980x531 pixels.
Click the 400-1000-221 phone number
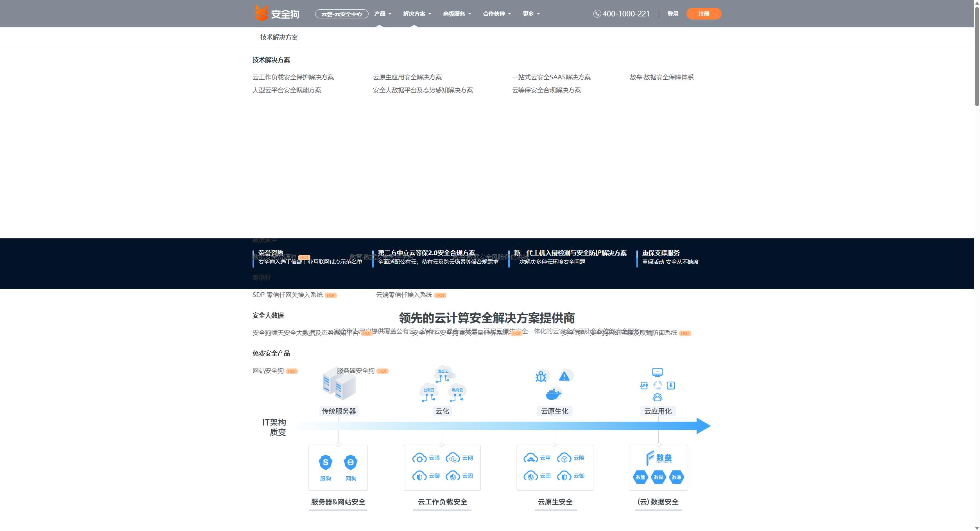point(626,14)
